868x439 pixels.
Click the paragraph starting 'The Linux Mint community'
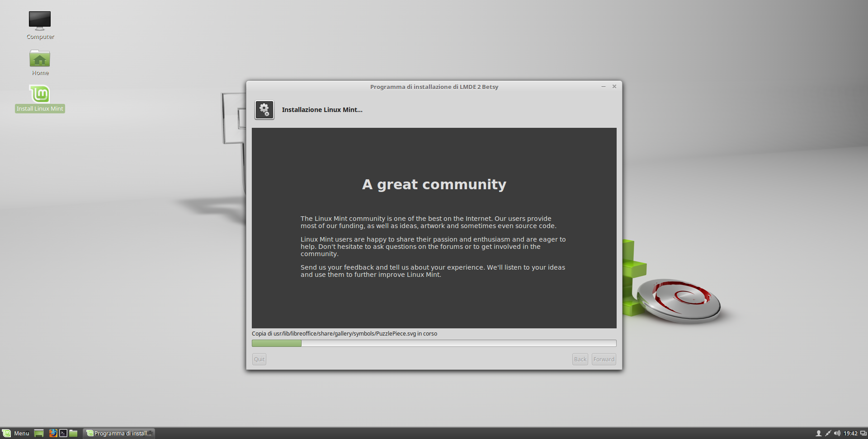click(x=429, y=222)
